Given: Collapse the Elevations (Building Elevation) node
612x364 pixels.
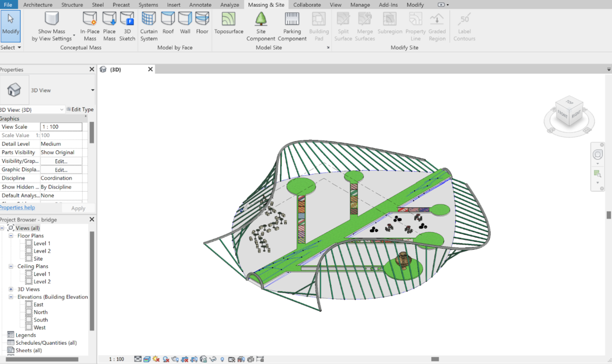Looking at the screenshot, I should [11, 297].
